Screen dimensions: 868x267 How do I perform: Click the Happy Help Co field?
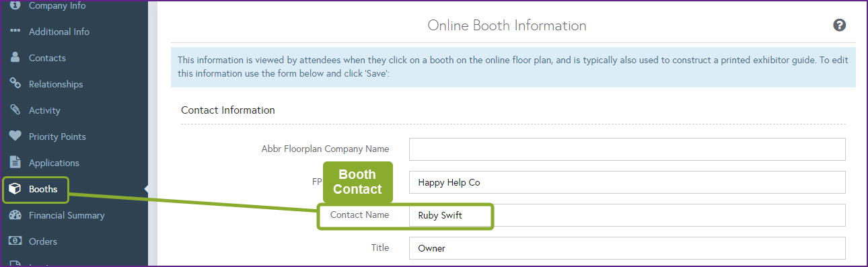(x=627, y=182)
